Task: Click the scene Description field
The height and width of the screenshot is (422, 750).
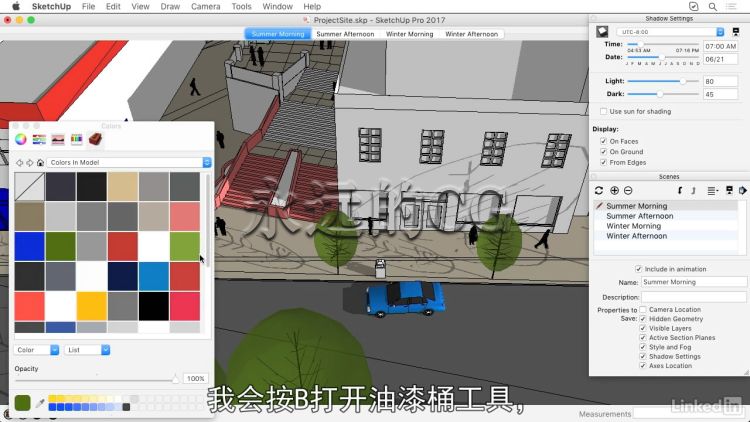Action: tap(694, 297)
